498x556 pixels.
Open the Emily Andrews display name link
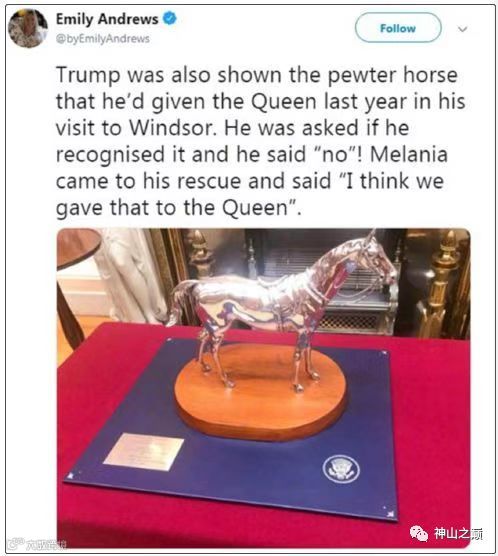click(107, 19)
